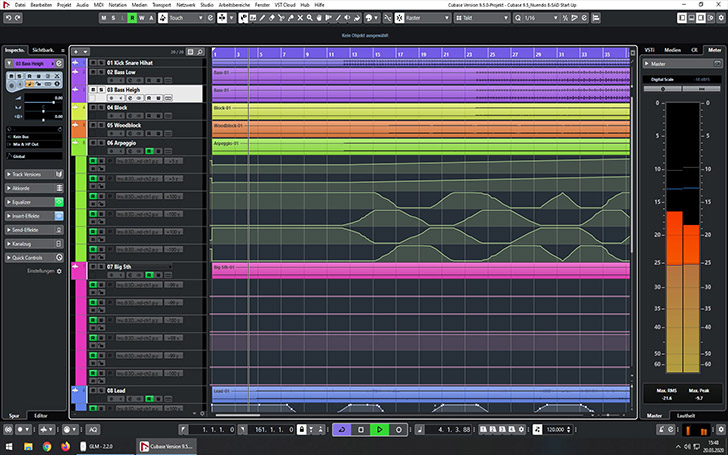Open Google Chrome from the taskbar
Viewport: 728px width, 455px height.
[47, 447]
